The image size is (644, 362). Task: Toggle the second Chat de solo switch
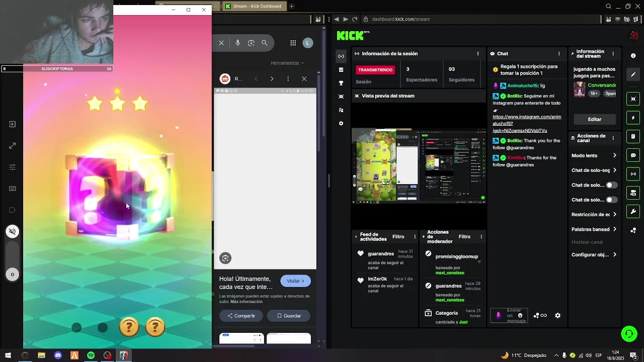[x=611, y=200]
